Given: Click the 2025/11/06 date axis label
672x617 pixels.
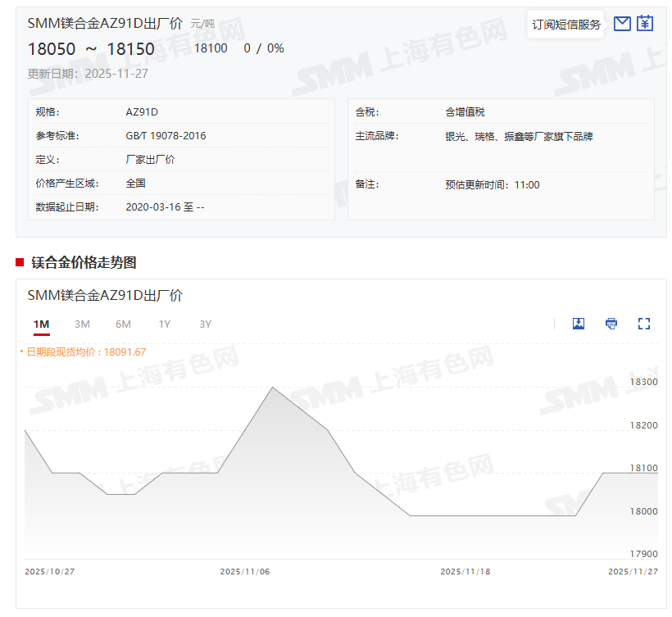Looking at the screenshot, I should [x=244, y=571].
